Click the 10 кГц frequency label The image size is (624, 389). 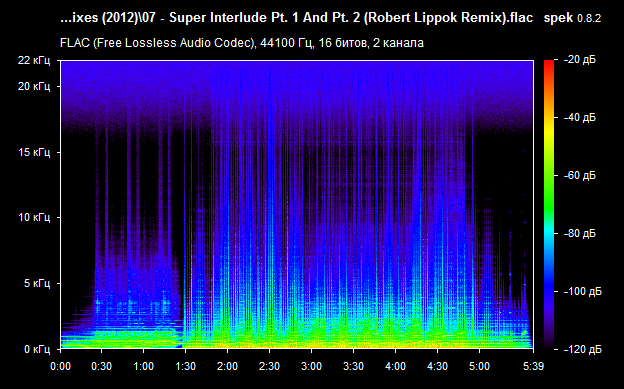[x=34, y=217]
